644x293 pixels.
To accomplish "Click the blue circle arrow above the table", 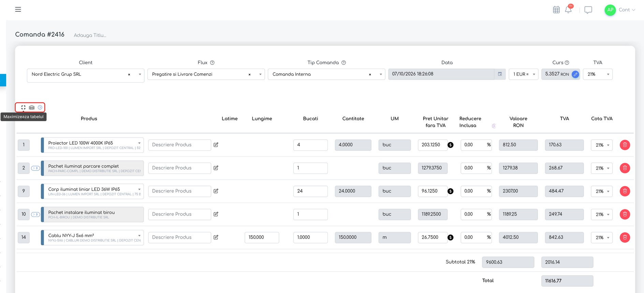I will pyautogui.click(x=40, y=107).
